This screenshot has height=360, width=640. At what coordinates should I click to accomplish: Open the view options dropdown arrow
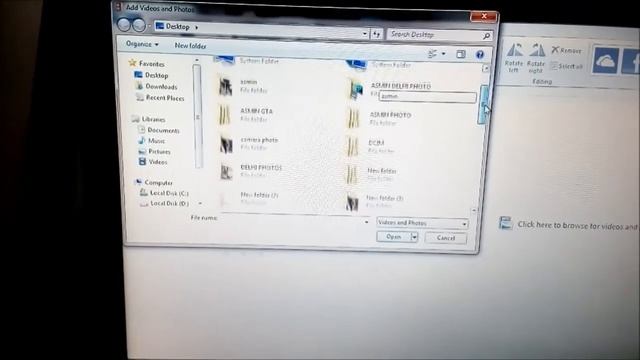click(444, 54)
